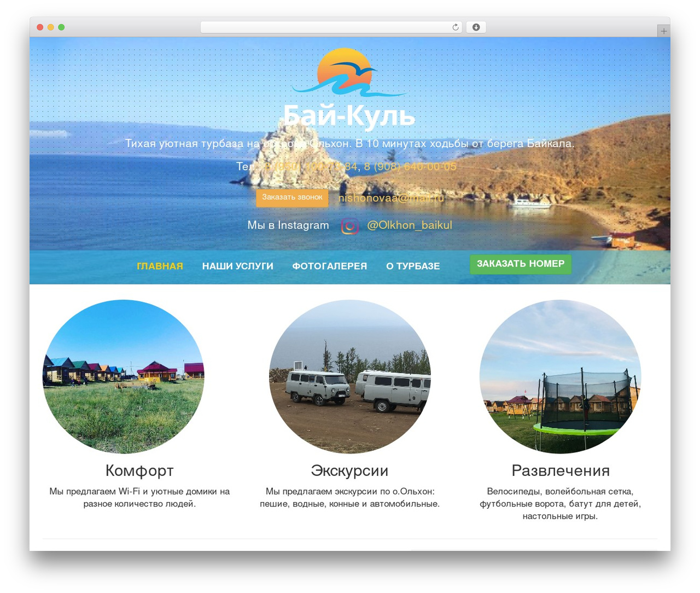Image resolution: width=700 pixels, height=593 pixels.
Task: Click the Развлечения heading
Action: [561, 470]
